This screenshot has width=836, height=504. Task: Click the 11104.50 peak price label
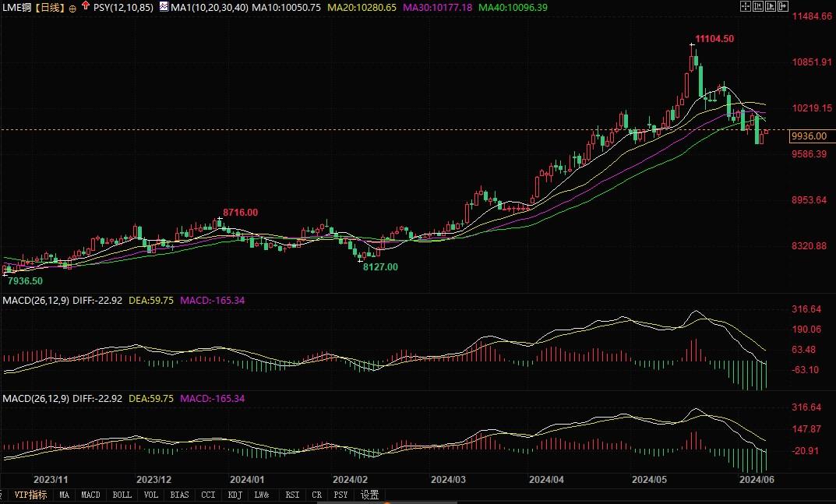(714, 38)
